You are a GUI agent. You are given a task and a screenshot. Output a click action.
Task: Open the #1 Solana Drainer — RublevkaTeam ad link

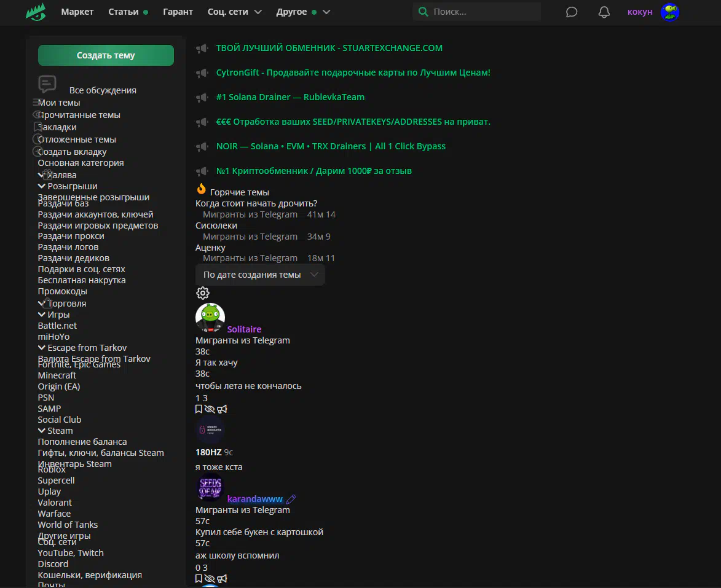pos(290,97)
